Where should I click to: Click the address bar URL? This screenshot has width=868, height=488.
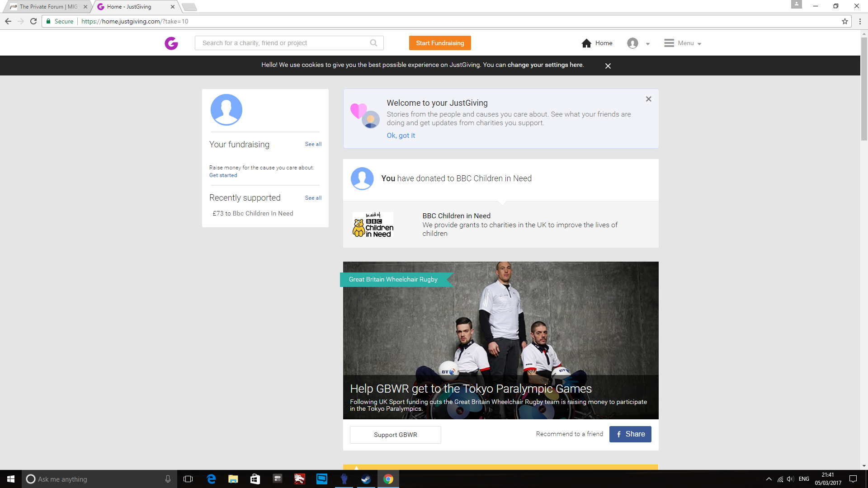[135, 21]
